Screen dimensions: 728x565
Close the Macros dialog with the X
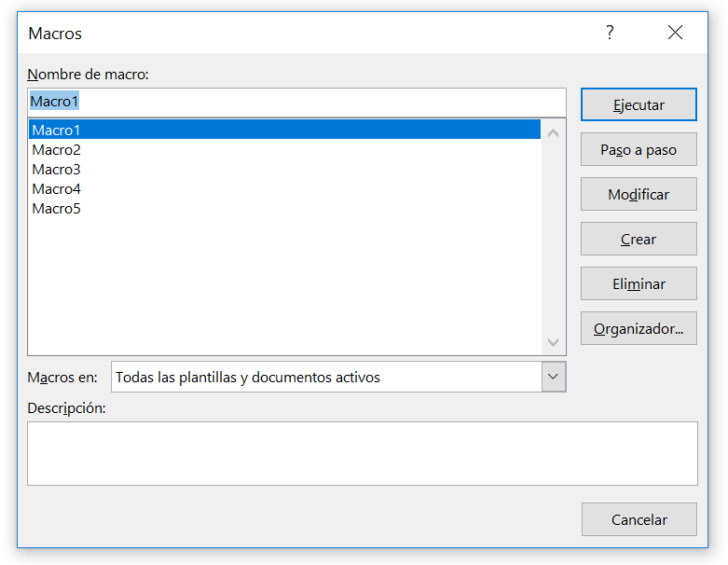point(675,33)
